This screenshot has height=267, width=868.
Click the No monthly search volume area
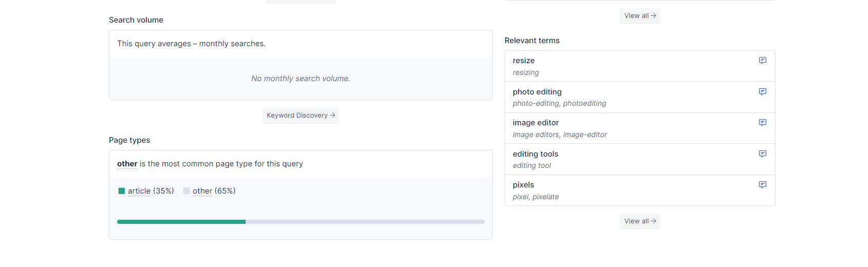(301, 79)
